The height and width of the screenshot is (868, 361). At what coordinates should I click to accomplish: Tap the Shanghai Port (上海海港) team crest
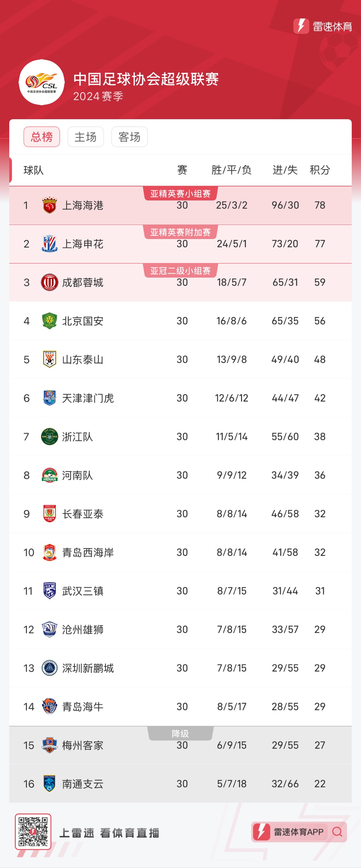(x=49, y=205)
